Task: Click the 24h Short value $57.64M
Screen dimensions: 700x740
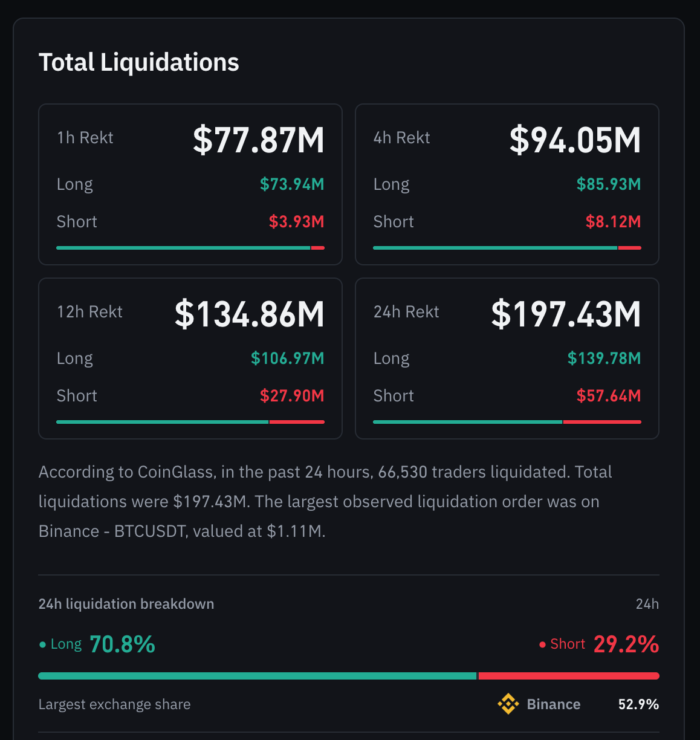Action: [x=609, y=396]
